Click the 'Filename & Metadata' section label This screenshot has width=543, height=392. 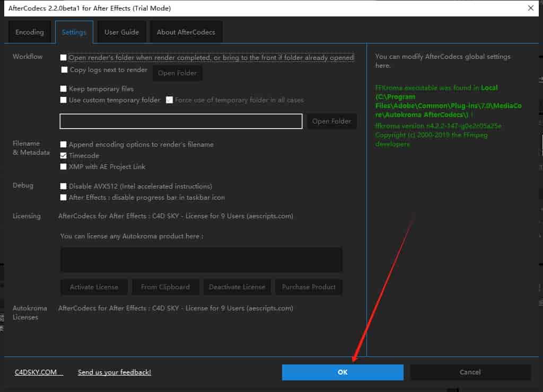(x=31, y=148)
